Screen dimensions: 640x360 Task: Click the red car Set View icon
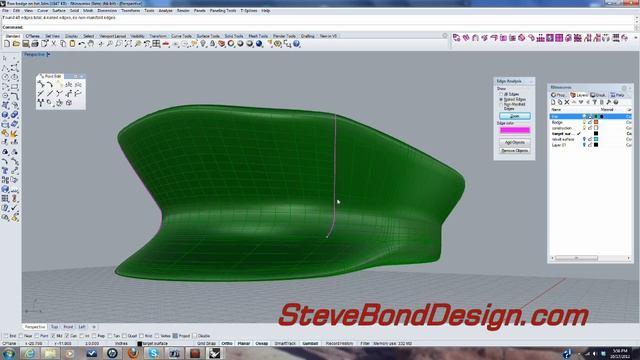[166, 44]
